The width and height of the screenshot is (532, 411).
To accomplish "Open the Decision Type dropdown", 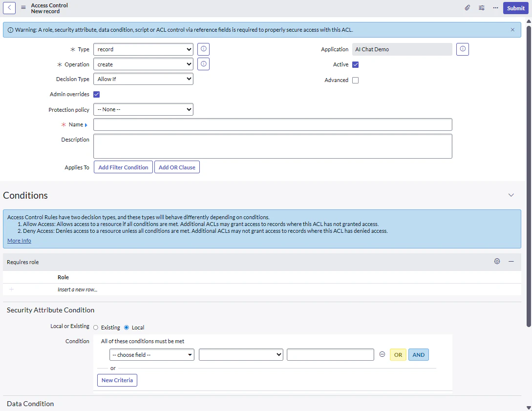I will (143, 79).
